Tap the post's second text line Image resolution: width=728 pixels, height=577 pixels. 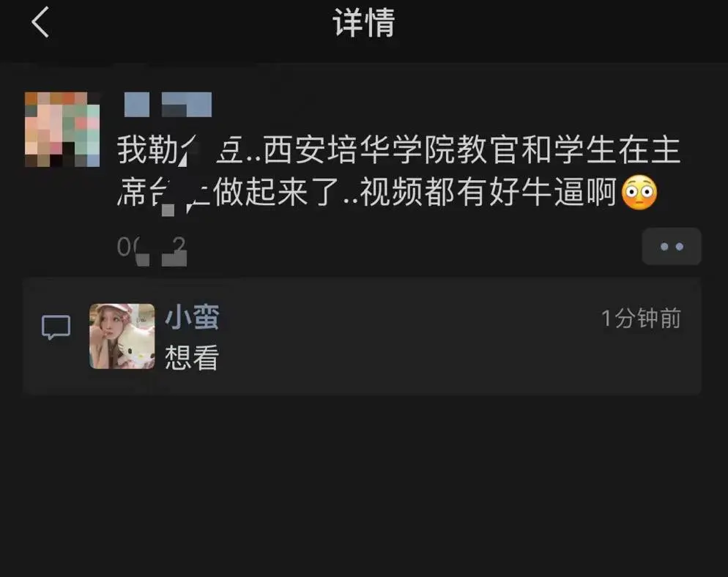pyautogui.click(x=387, y=193)
